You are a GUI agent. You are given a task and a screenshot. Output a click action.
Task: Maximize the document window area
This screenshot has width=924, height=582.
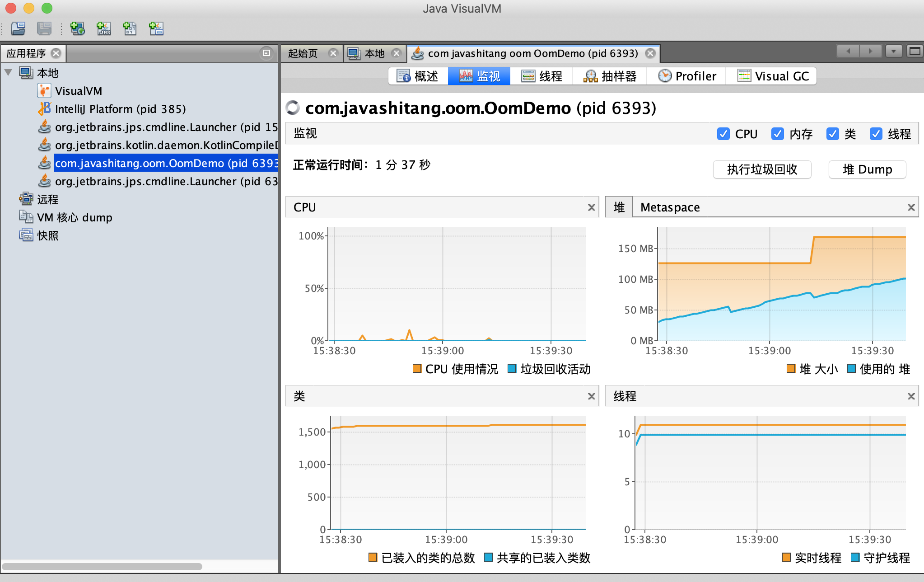pyautogui.click(x=915, y=52)
